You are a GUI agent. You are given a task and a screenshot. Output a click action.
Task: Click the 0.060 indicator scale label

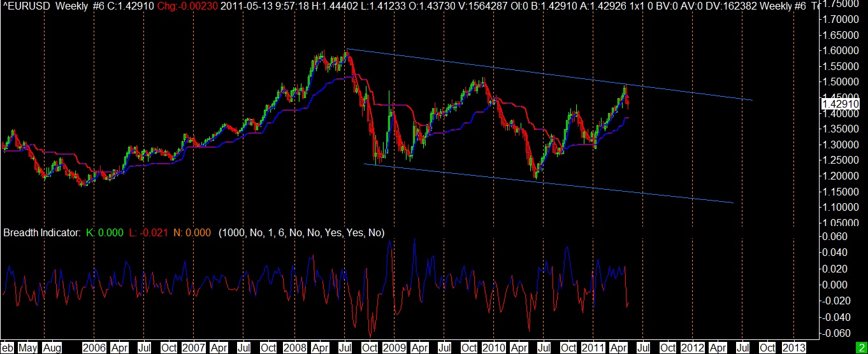[836, 236]
